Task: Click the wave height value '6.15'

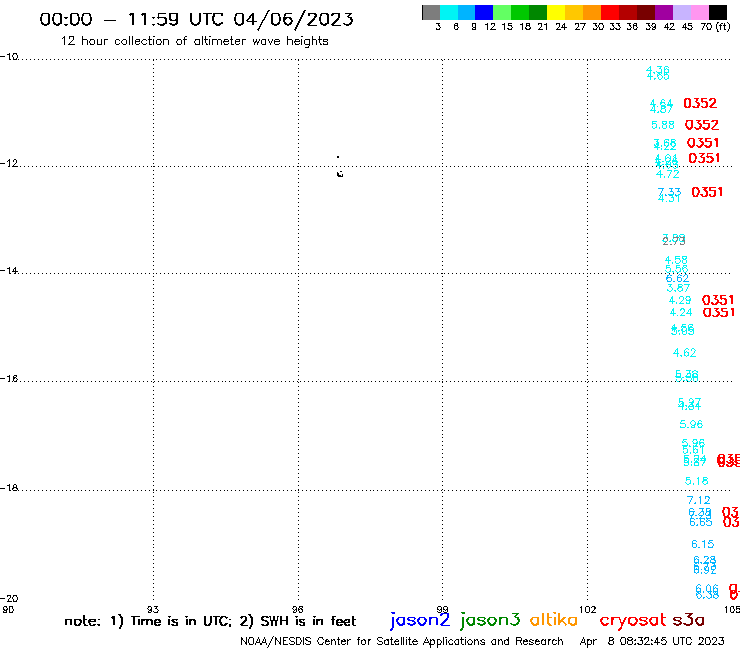Action: tap(703, 544)
